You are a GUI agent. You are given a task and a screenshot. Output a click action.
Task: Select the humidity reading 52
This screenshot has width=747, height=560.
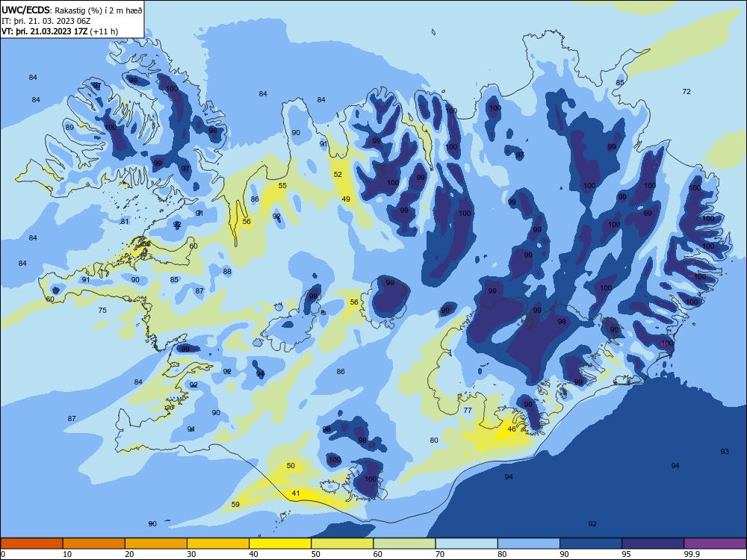pyautogui.click(x=338, y=174)
